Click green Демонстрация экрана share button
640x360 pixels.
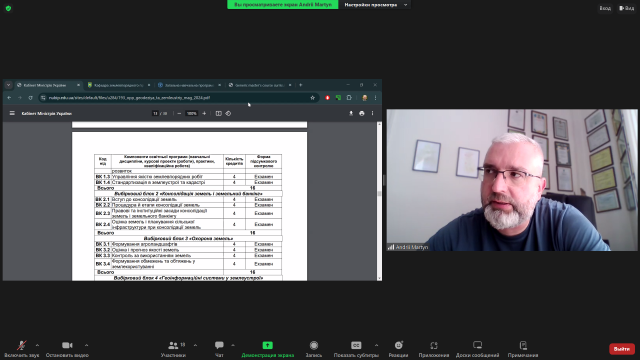[268, 349]
